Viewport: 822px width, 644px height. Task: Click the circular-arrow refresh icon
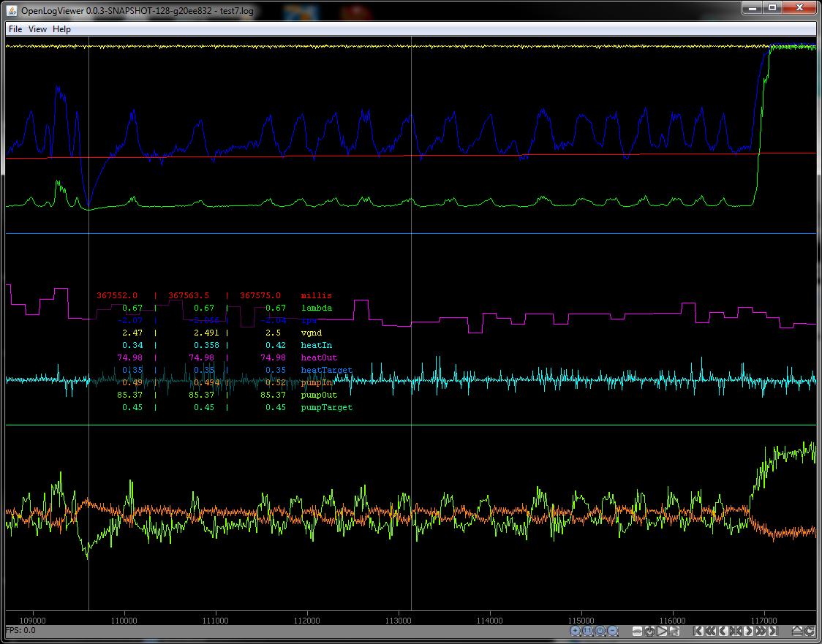809,631
